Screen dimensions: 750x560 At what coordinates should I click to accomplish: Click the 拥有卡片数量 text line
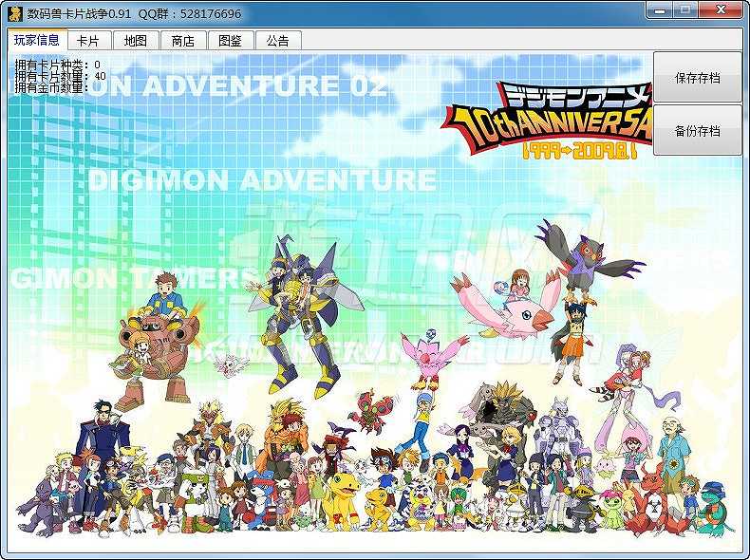click(60, 76)
